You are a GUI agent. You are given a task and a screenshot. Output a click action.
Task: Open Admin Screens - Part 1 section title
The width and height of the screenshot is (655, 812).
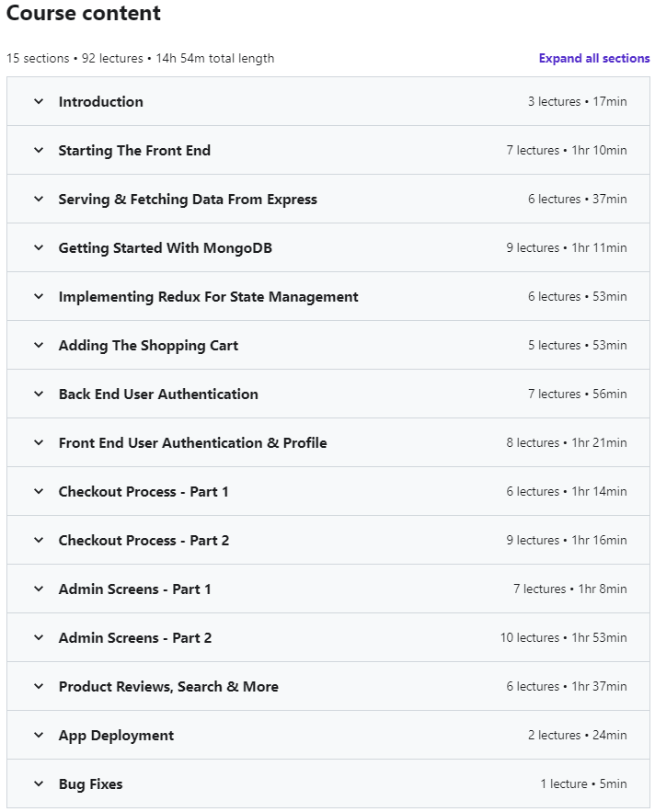(134, 589)
